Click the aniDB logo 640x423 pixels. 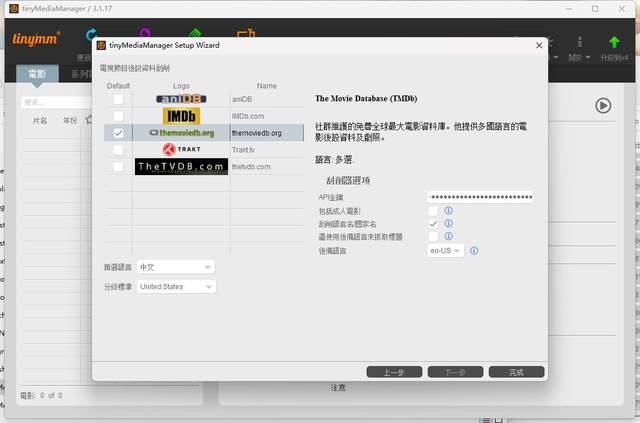181,99
